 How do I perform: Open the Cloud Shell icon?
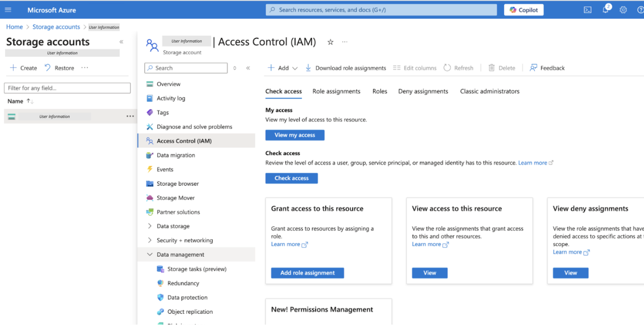click(x=587, y=10)
